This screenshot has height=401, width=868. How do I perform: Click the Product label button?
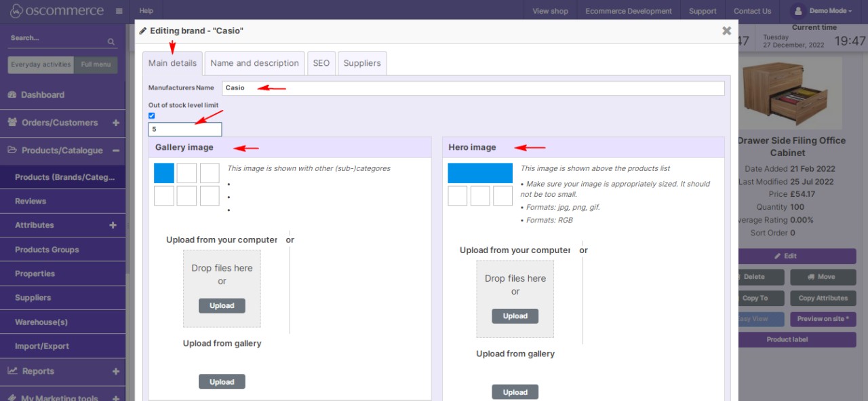(795, 340)
